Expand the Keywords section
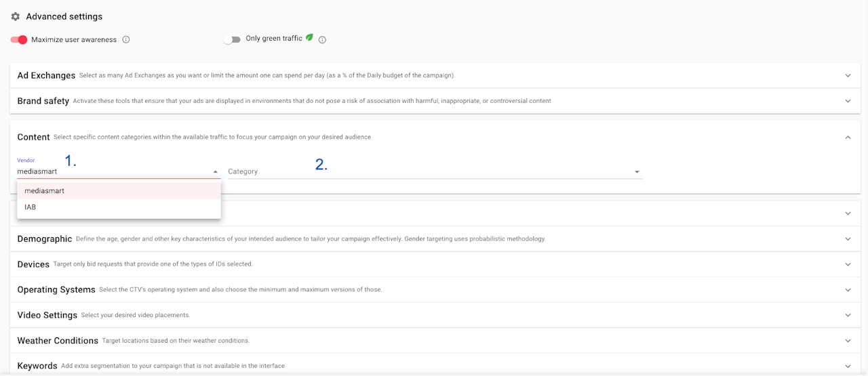 [848, 366]
